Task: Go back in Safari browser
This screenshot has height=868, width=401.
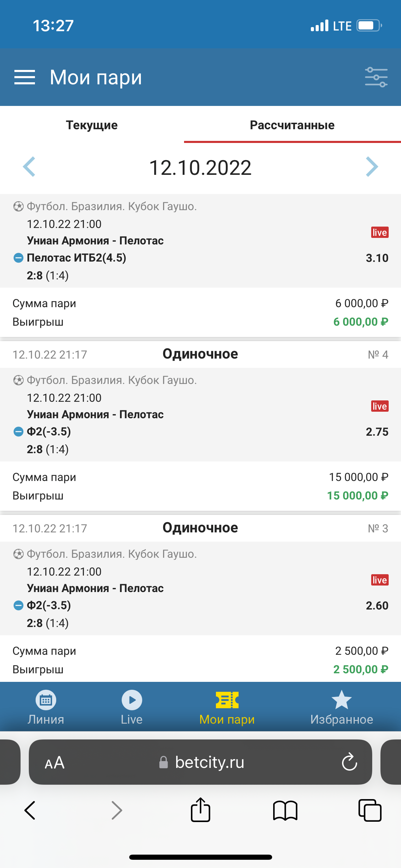Action: pos(30,810)
